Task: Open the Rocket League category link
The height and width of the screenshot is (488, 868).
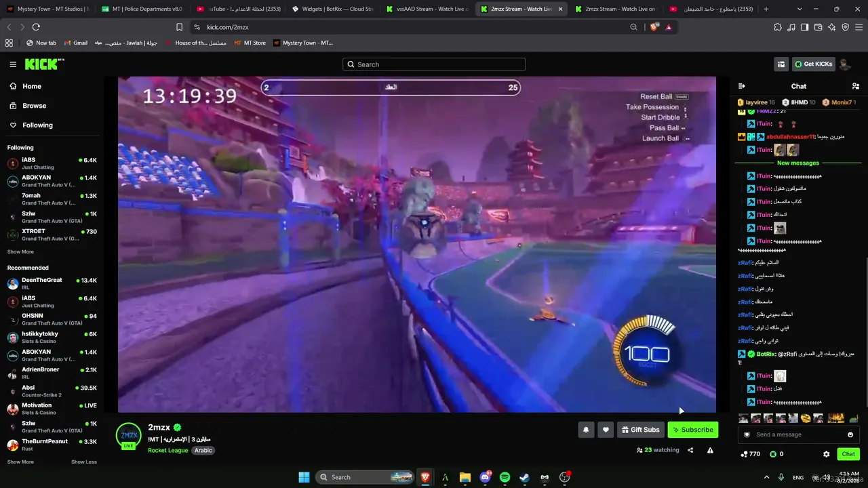Action: pyautogui.click(x=168, y=450)
